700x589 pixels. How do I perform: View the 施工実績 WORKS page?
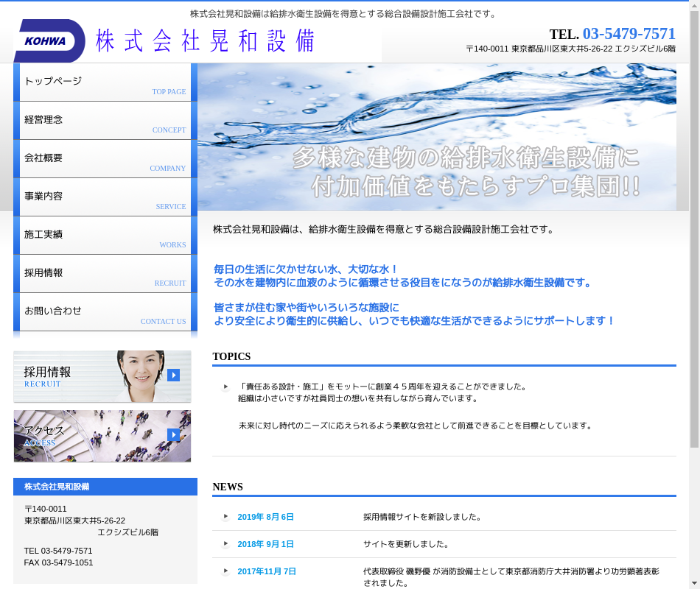click(105, 236)
